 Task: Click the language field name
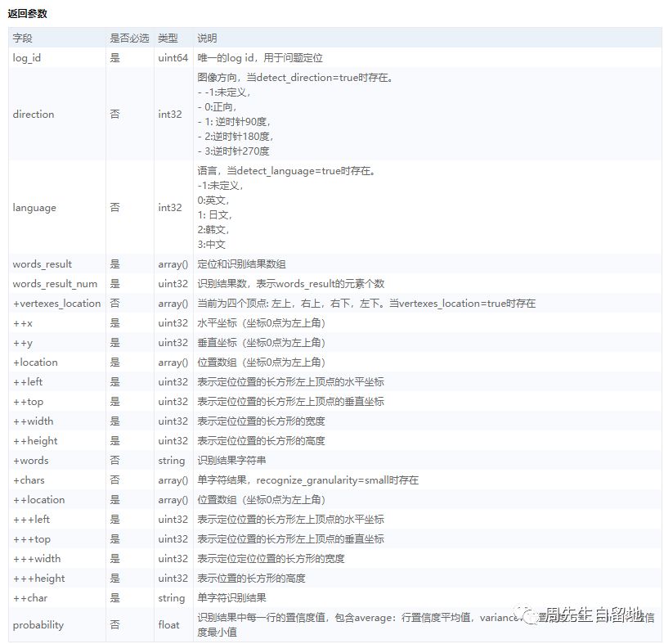(34, 208)
